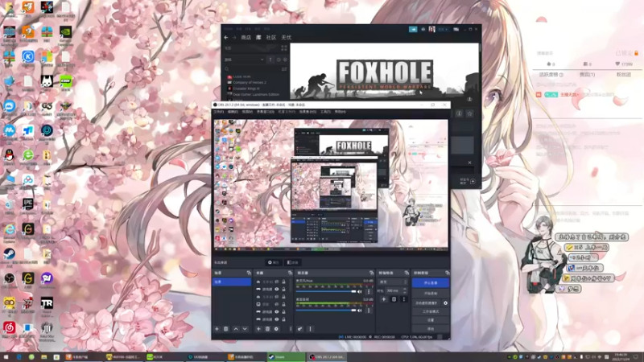Toggle visibility of the last source in Sources list
Image resolution: width=644 pixels, height=362 pixels.
pos(276,319)
